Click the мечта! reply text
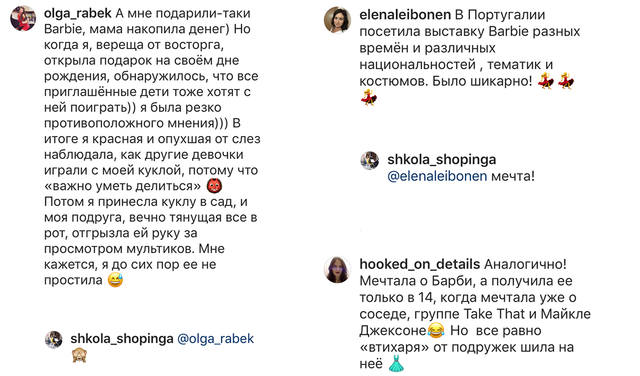640x376 pixels. pos(513,176)
